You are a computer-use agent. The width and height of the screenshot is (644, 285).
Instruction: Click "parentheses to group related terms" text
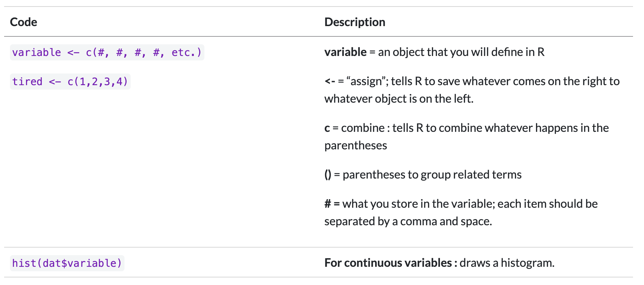(432, 175)
